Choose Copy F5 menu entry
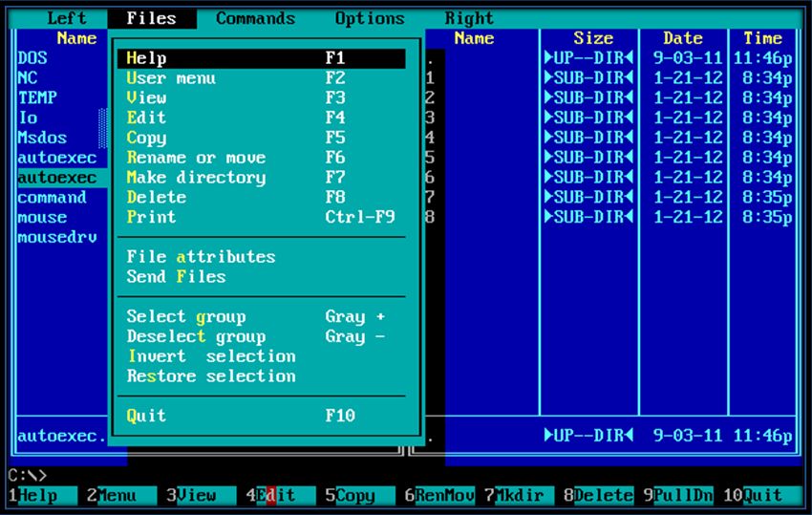This screenshot has width=812, height=515. tap(262, 138)
